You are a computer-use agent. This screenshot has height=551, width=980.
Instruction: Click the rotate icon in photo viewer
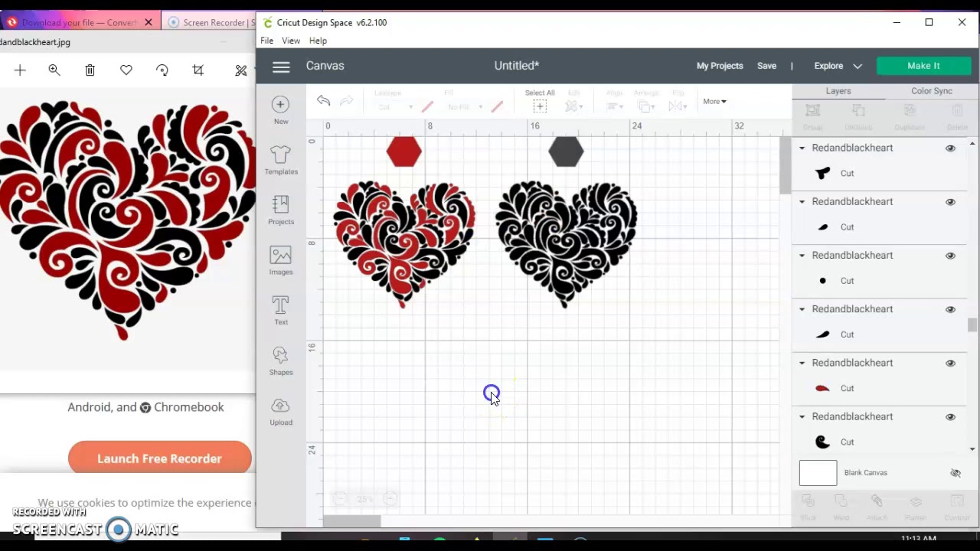point(162,70)
